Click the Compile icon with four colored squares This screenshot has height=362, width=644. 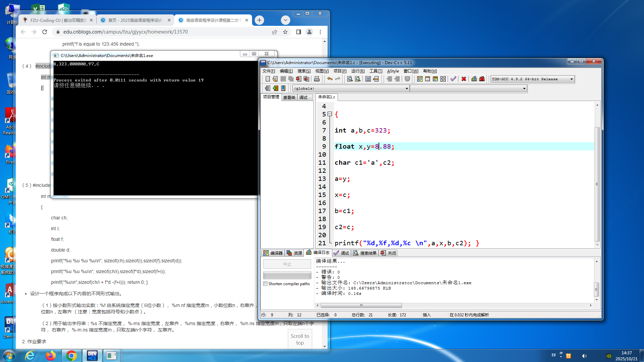[x=420, y=79]
